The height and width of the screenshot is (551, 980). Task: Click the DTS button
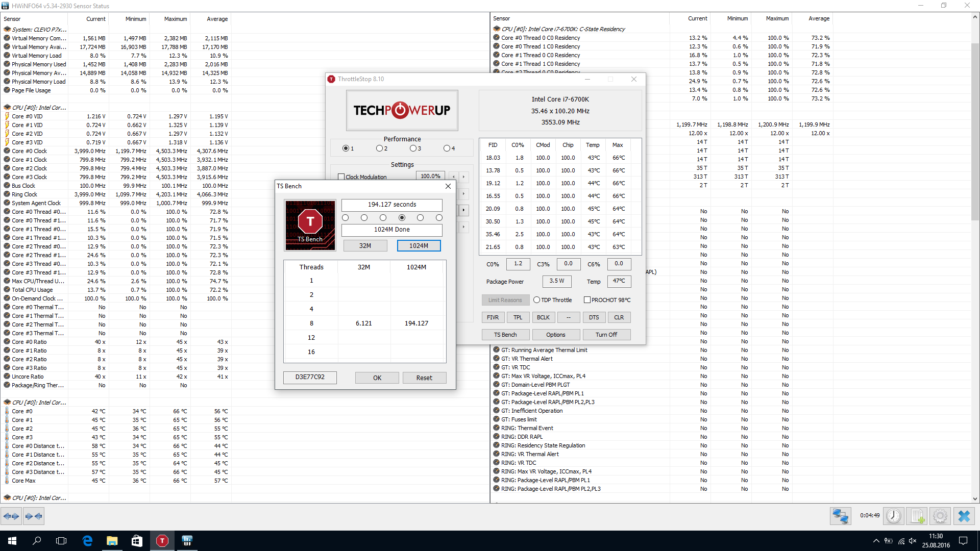pos(594,317)
